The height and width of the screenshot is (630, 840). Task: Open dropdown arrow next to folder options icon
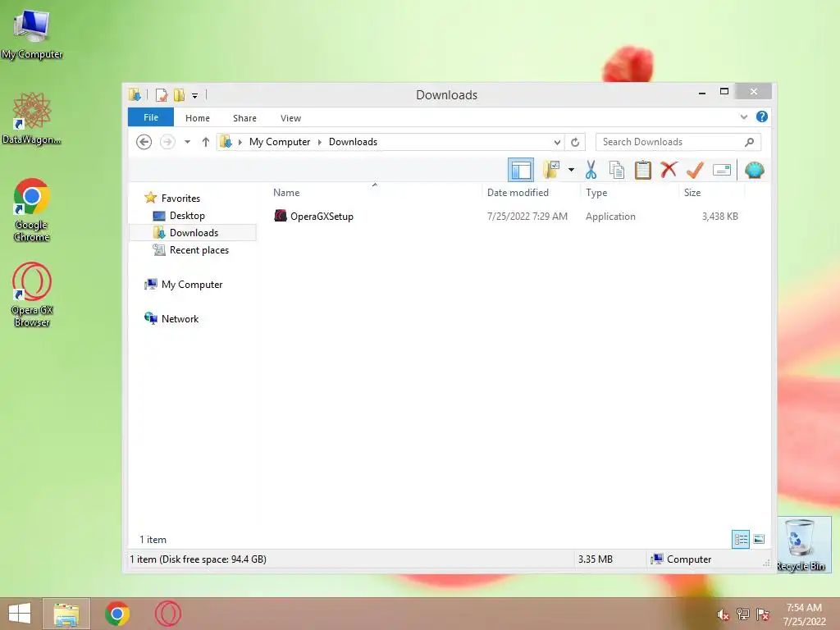pyautogui.click(x=571, y=170)
